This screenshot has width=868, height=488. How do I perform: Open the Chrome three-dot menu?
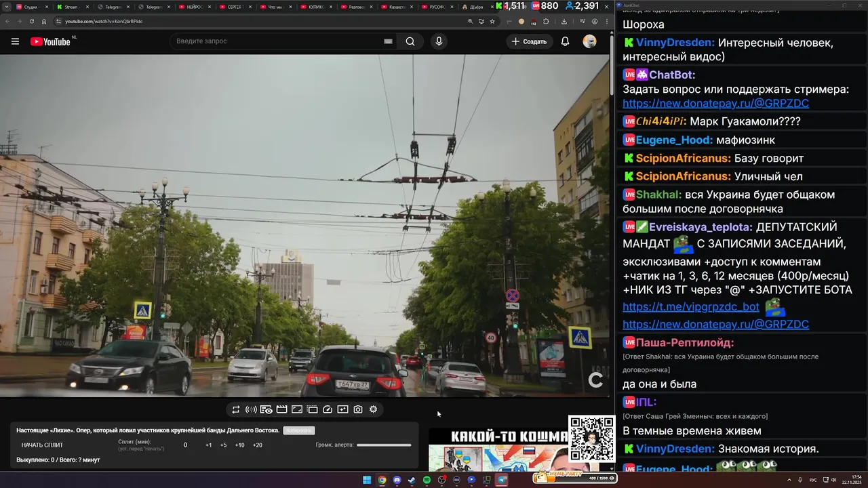606,21
